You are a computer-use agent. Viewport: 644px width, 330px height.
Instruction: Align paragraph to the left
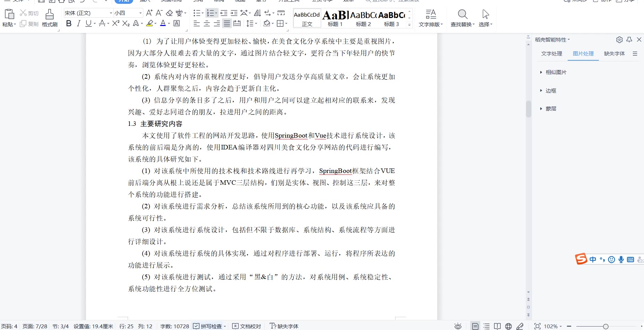tap(197, 23)
